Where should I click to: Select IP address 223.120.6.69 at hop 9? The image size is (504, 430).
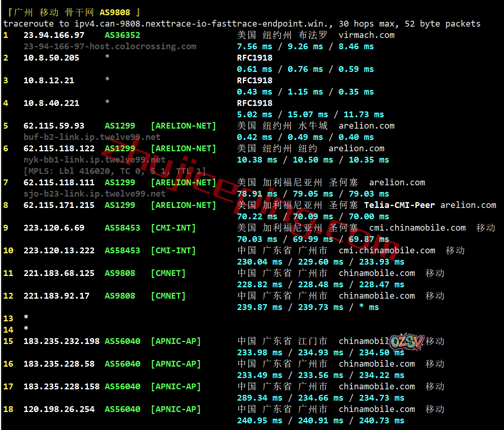[54, 228]
